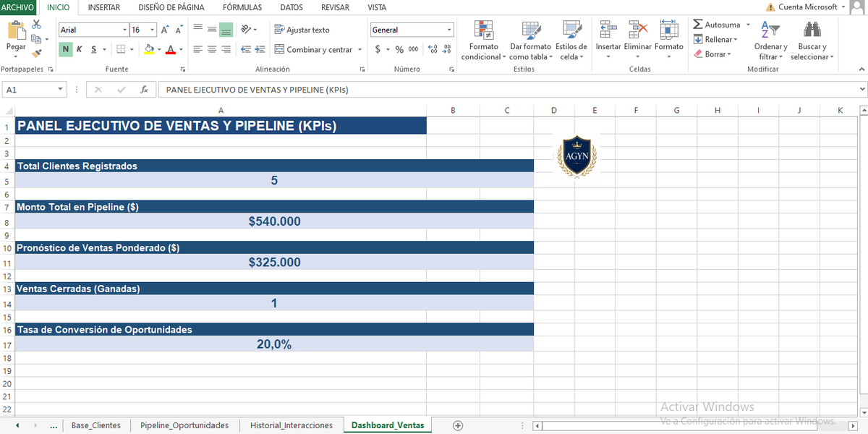Decrease decimal places
868x434 pixels.
[447, 49]
